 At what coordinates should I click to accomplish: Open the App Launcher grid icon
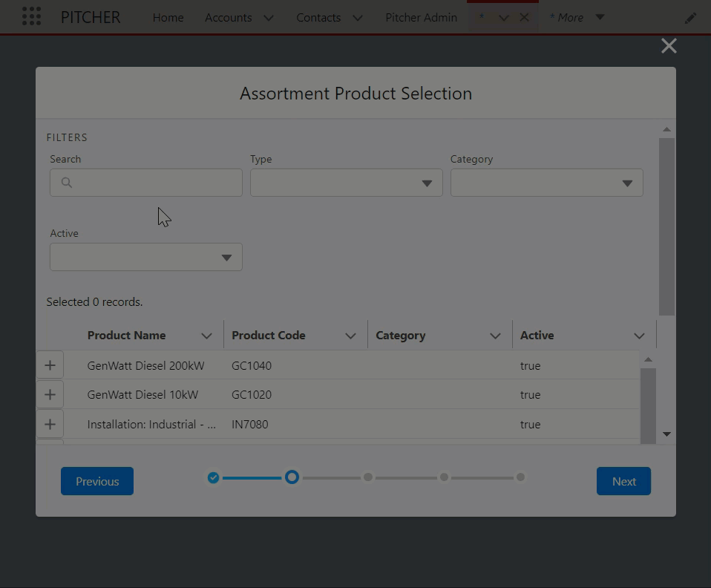click(x=31, y=17)
